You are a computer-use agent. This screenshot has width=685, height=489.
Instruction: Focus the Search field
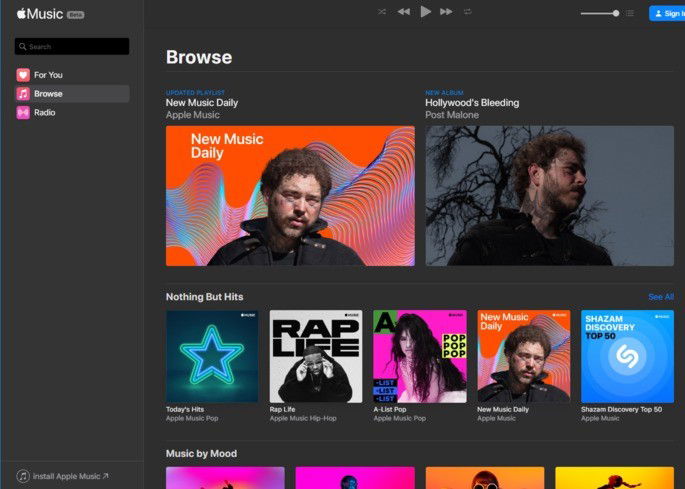pos(72,46)
